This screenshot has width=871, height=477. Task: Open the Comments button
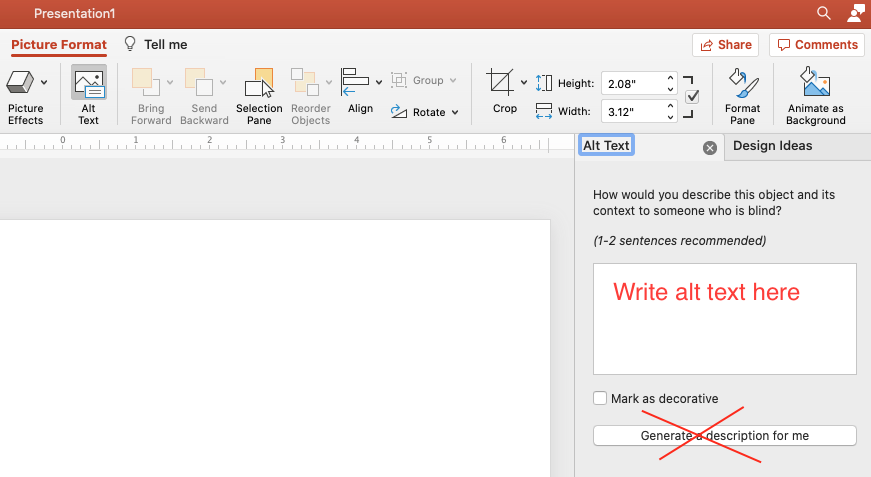click(816, 44)
